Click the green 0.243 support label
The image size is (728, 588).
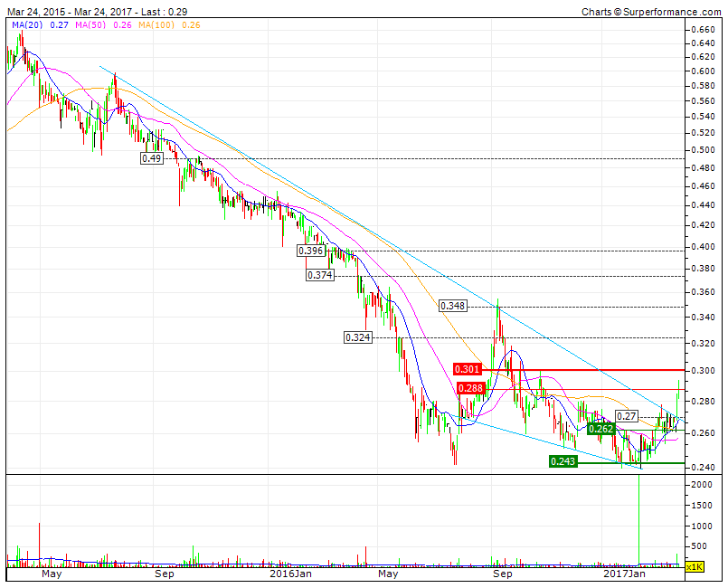click(563, 461)
